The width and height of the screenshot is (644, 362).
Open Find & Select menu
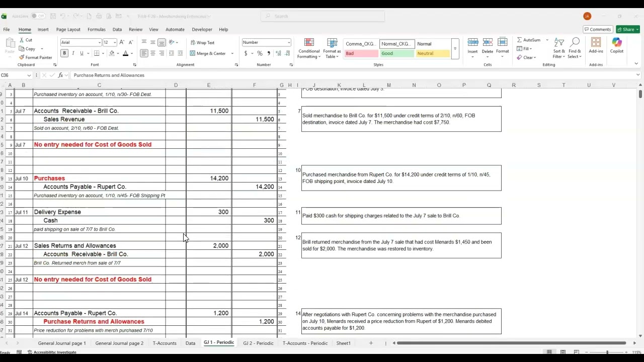click(575, 48)
